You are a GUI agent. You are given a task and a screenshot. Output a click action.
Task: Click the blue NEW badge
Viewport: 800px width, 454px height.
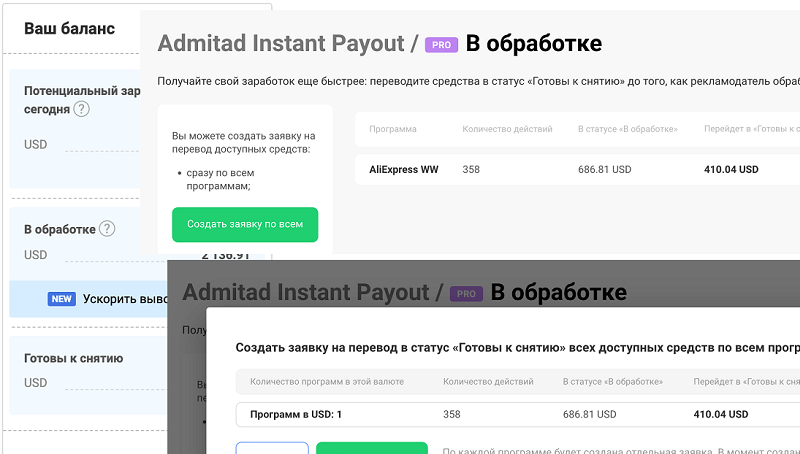point(62,299)
